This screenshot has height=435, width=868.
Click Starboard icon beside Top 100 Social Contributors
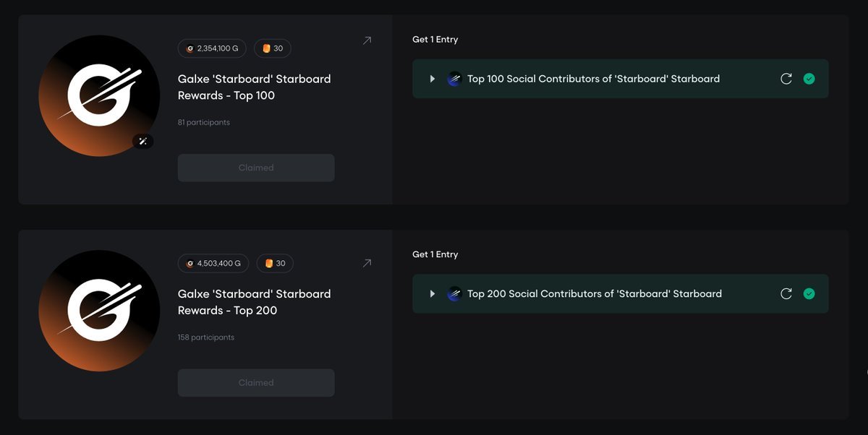tap(454, 79)
